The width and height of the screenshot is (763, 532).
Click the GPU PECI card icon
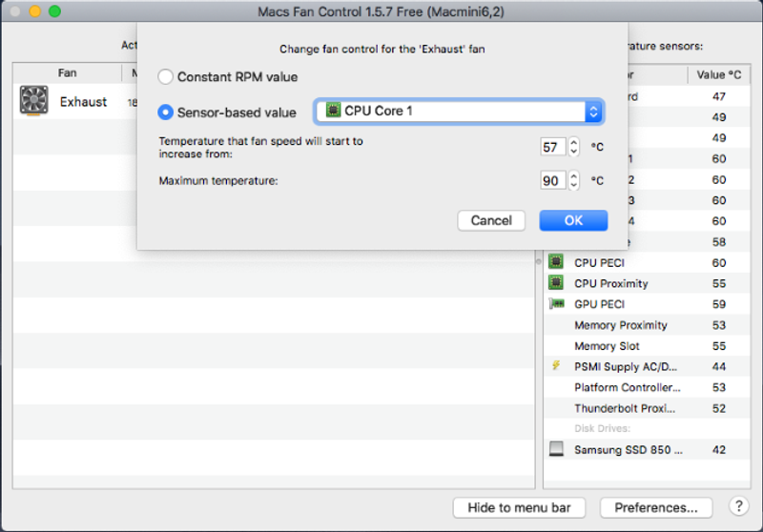[556, 304]
